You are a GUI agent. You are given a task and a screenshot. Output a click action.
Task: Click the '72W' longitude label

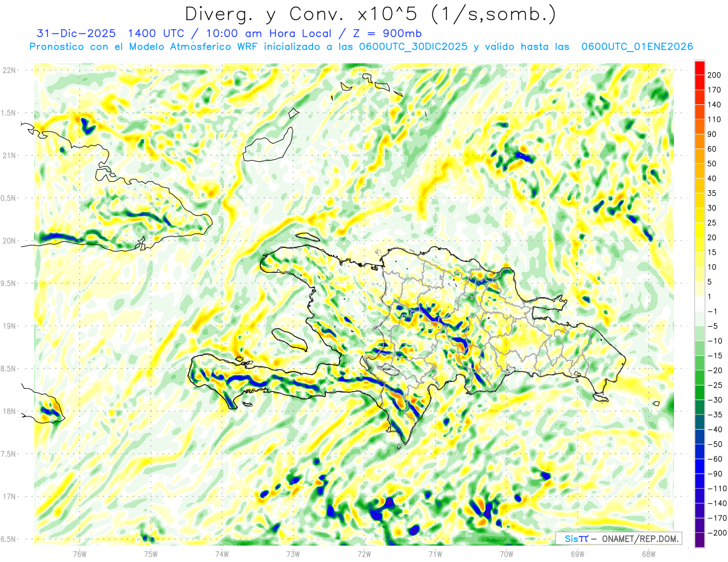point(364,554)
